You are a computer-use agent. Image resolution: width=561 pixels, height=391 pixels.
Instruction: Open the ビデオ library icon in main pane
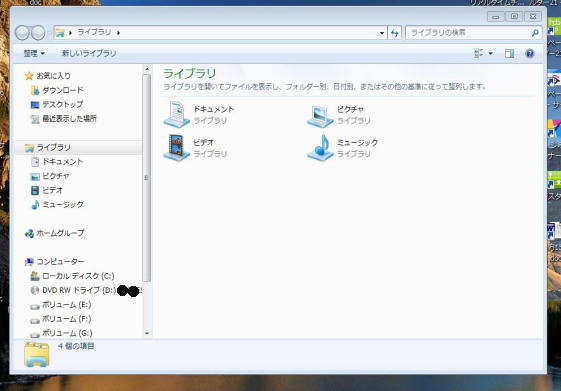pyautogui.click(x=176, y=148)
